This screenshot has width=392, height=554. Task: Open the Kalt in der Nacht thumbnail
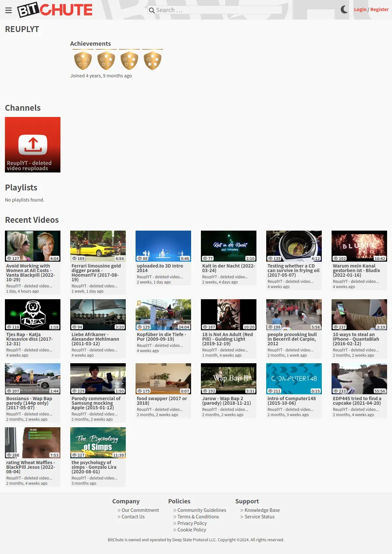pyautogui.click(x=229, y=246)
